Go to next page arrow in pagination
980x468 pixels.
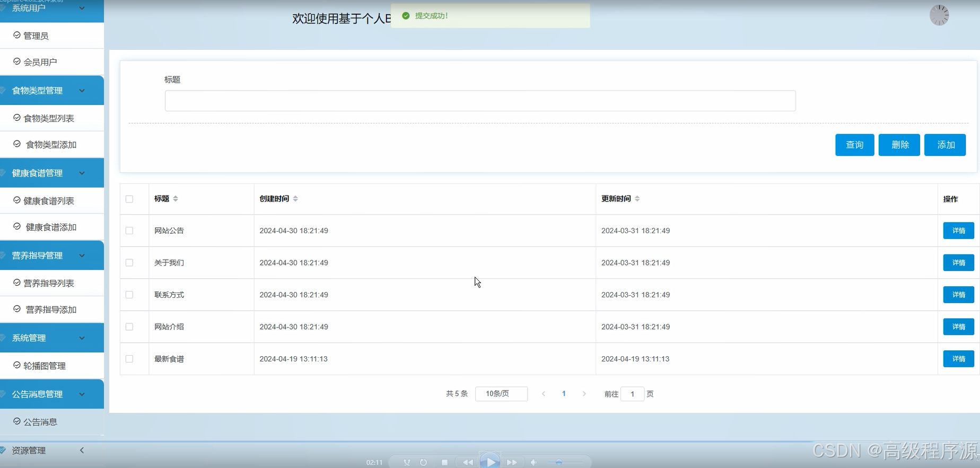pos(584,394)
